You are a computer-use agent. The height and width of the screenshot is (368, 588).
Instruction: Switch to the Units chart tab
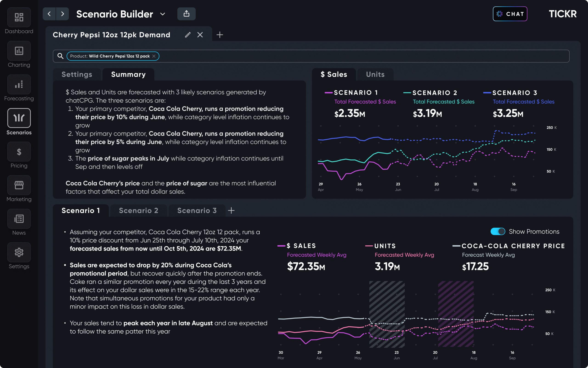pos(375,75)
